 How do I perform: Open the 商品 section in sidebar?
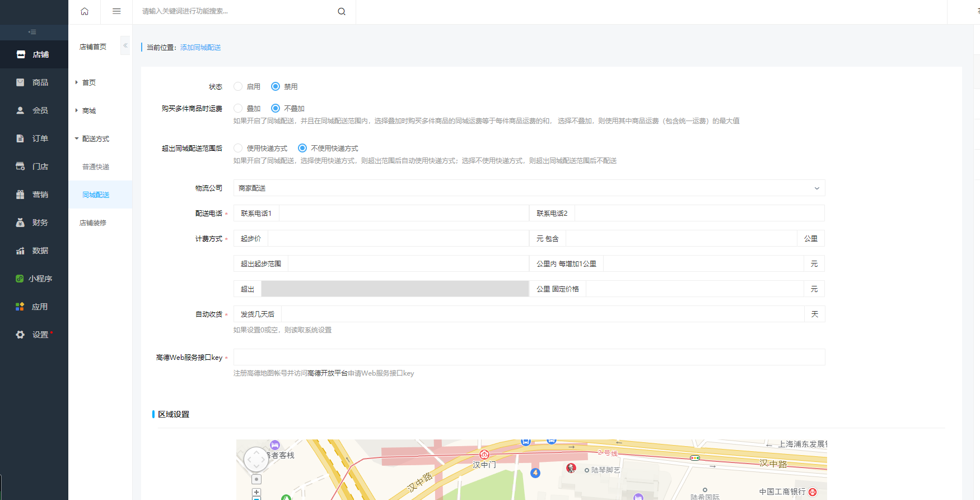[x=34, y=82]
